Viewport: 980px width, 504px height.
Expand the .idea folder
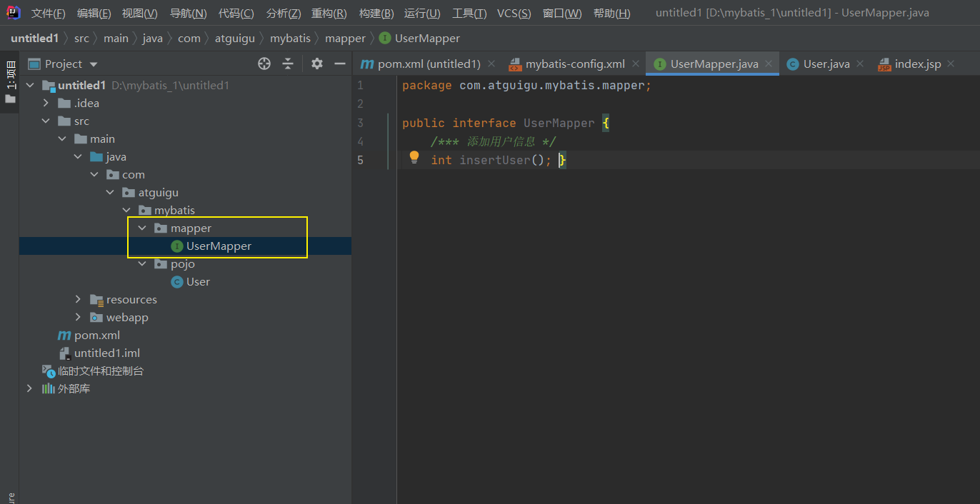pos(46,104)
